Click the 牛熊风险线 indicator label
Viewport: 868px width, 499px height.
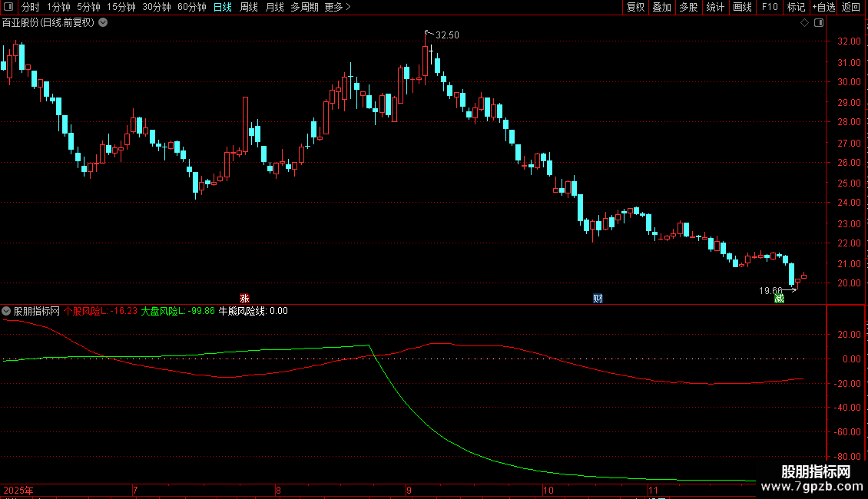pyautogui.click(x=253, y=311)
